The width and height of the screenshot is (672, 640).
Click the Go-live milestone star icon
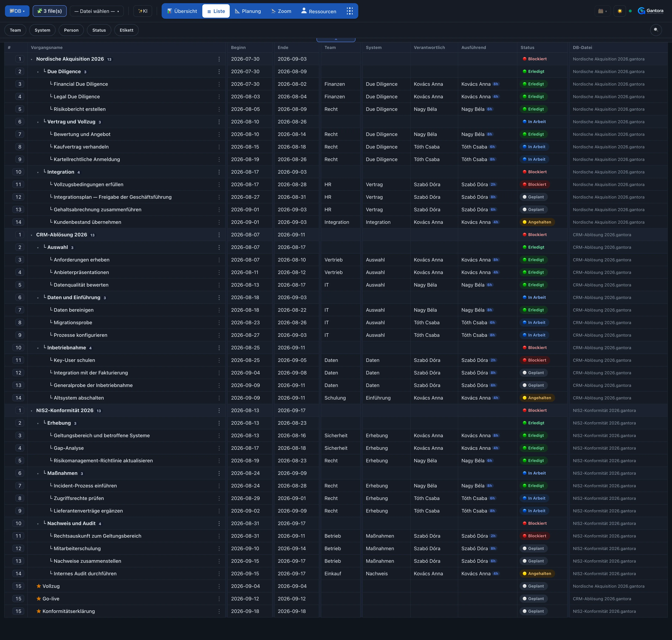(x=39, y=599)
